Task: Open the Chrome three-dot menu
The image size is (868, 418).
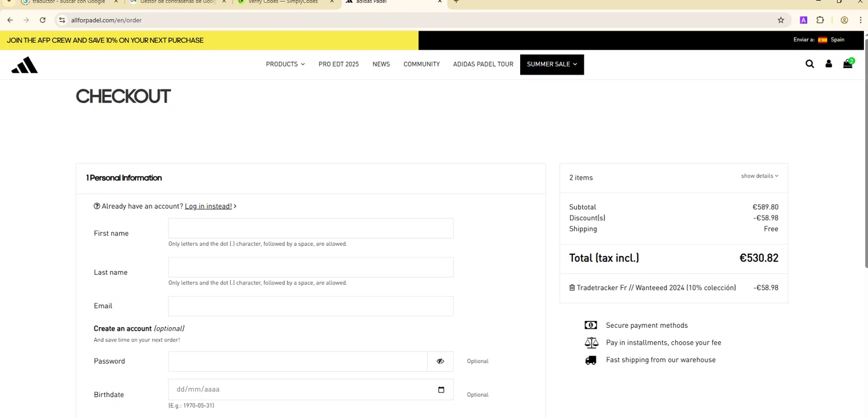Action: click(860, 20)
